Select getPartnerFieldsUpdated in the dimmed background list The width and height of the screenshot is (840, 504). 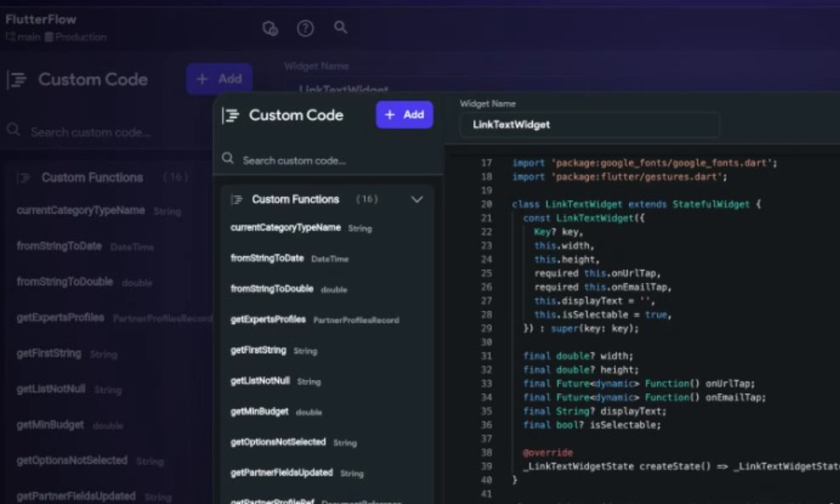[76, 496]
